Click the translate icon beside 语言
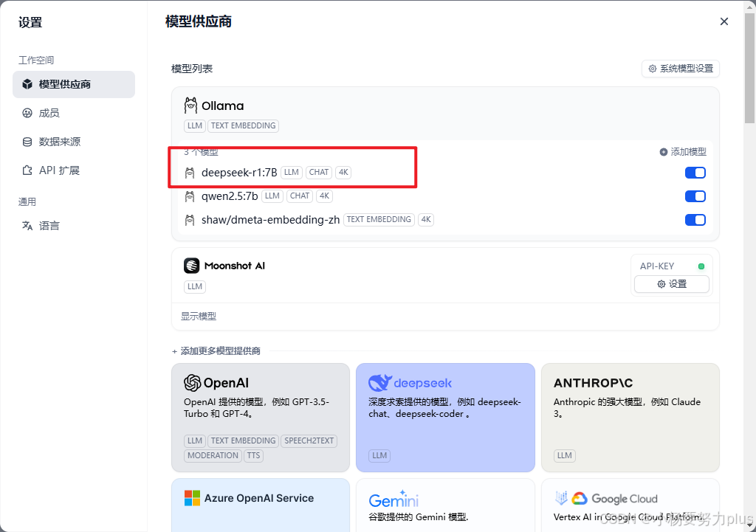The width and height of the screenshot is (756, 532). (x=27, y=226)
